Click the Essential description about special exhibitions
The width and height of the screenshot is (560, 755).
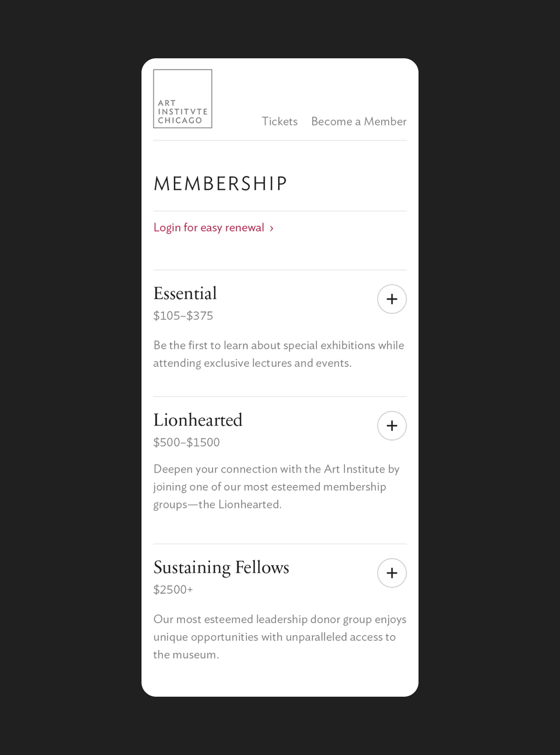[x=278, y=354]
